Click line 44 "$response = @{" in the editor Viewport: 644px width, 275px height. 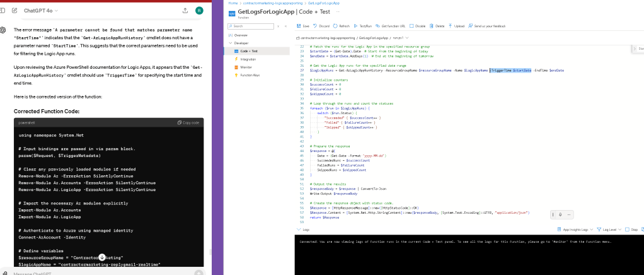[323, 151]
